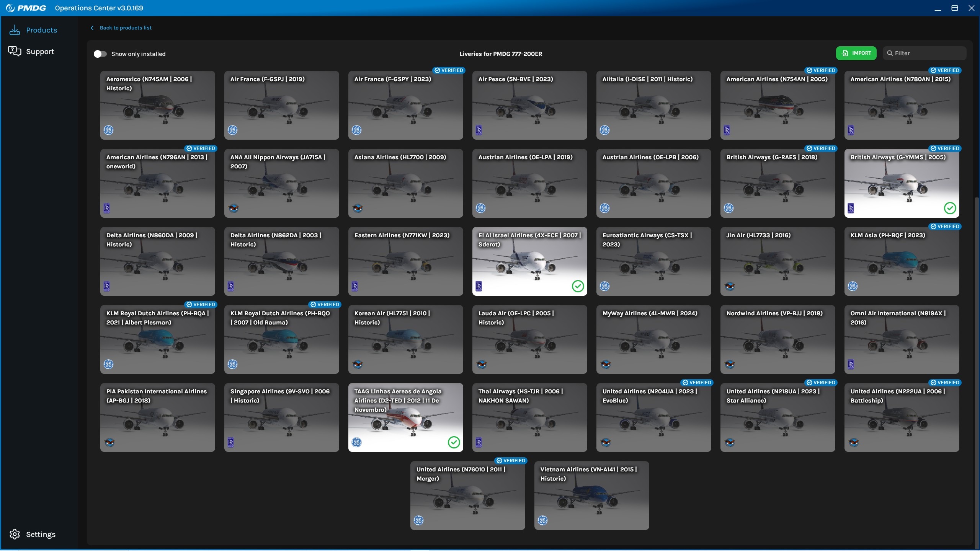Select Delta Airlines N862DA livery card

click(x=281, y=261)
